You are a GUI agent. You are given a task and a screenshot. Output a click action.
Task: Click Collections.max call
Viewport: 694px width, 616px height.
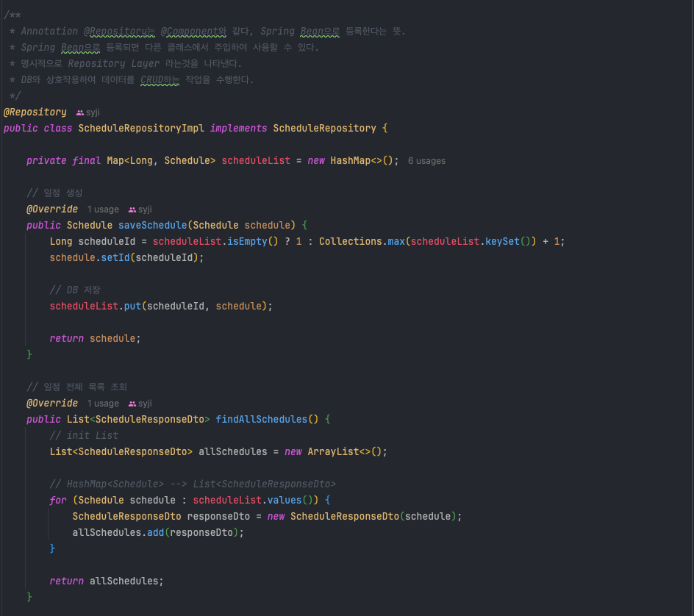coord(362,242)
